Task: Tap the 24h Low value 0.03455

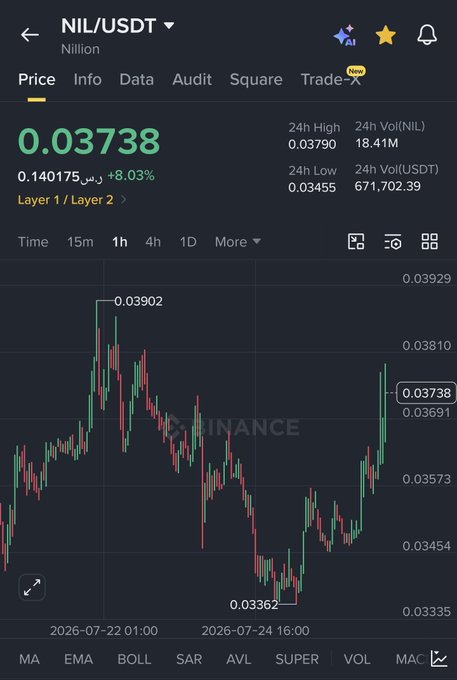Action: (x=312, y=188)
